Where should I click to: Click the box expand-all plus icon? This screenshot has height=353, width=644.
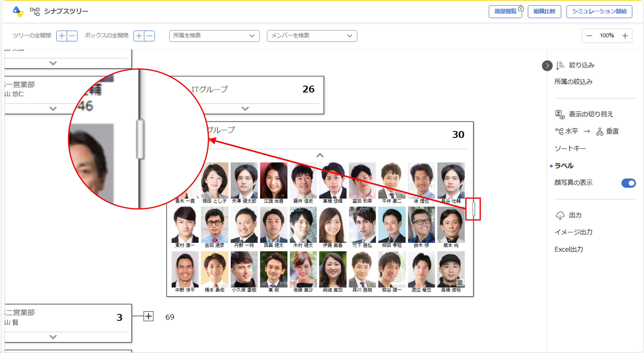click(x=139, y=36)
